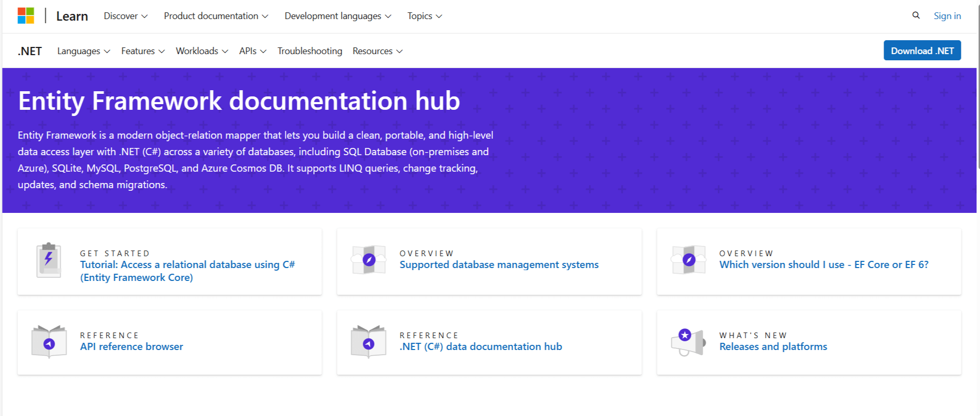Image resolution: width=980 pixels, height=416 pixels.
Task: Click the GET STARTED label text
Action: coord(115,253)
